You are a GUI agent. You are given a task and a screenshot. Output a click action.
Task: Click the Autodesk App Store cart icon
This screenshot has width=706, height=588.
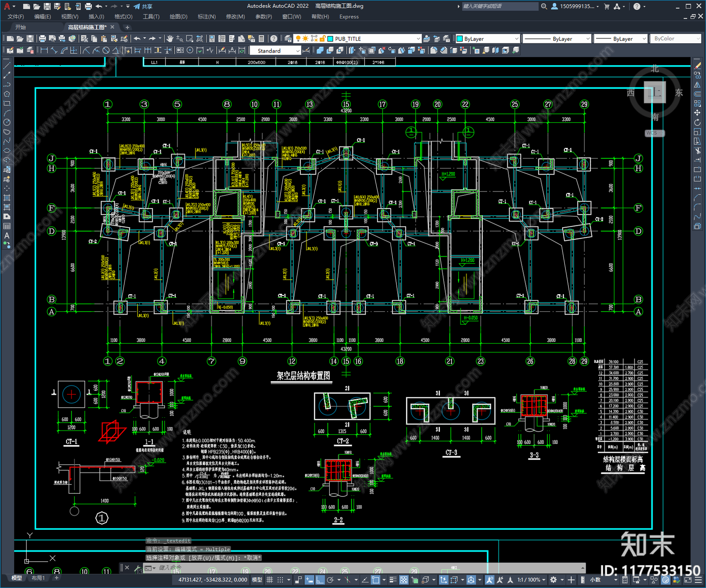click(x=607, y=6)
